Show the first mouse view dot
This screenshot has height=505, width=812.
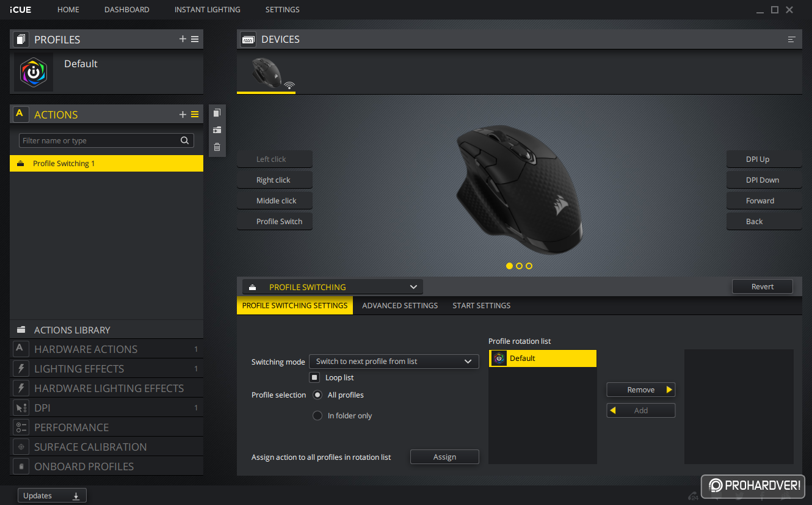(x=509, y=266)
